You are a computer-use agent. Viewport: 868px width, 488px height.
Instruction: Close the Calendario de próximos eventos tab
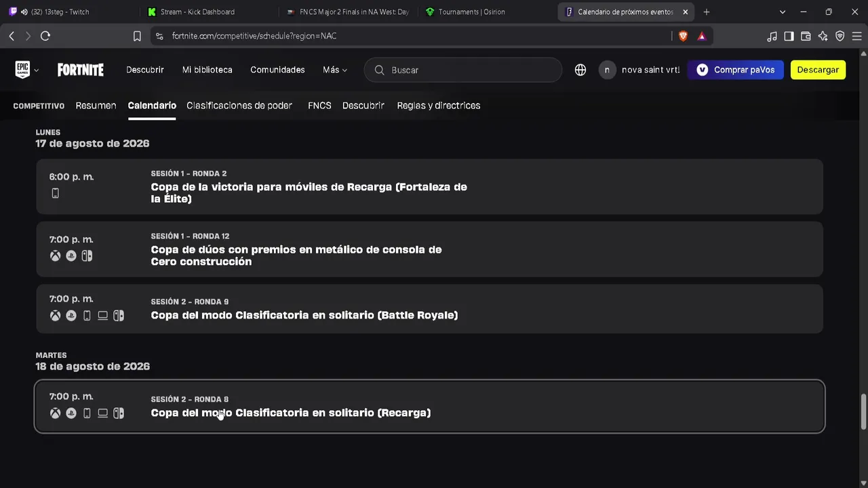tap(686, 12)
